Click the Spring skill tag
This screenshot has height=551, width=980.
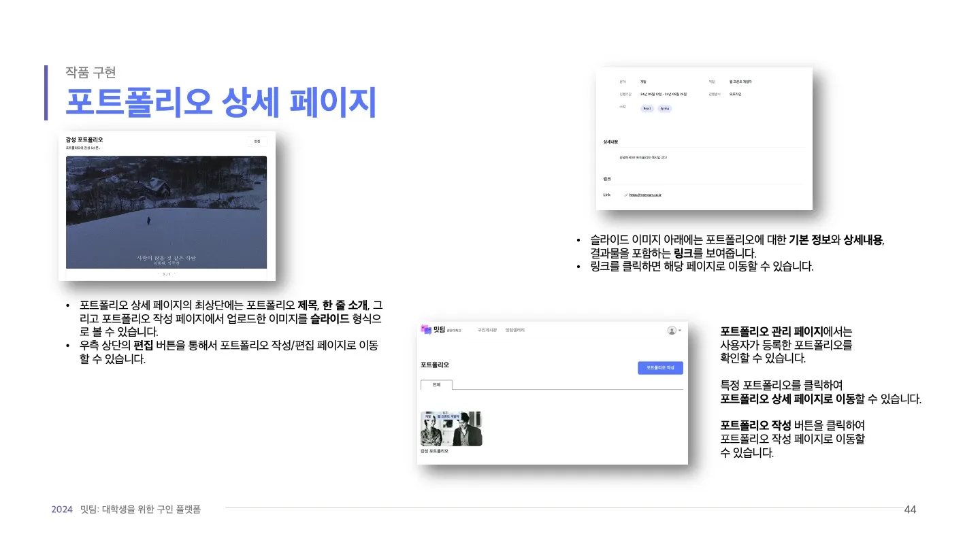coord(664,108)
